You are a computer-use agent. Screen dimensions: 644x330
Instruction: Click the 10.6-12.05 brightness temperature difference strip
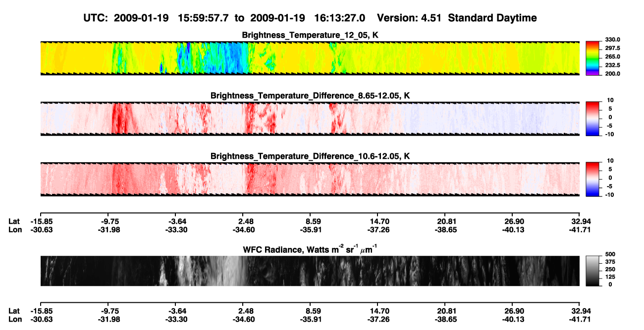click(x=310, y=179)
